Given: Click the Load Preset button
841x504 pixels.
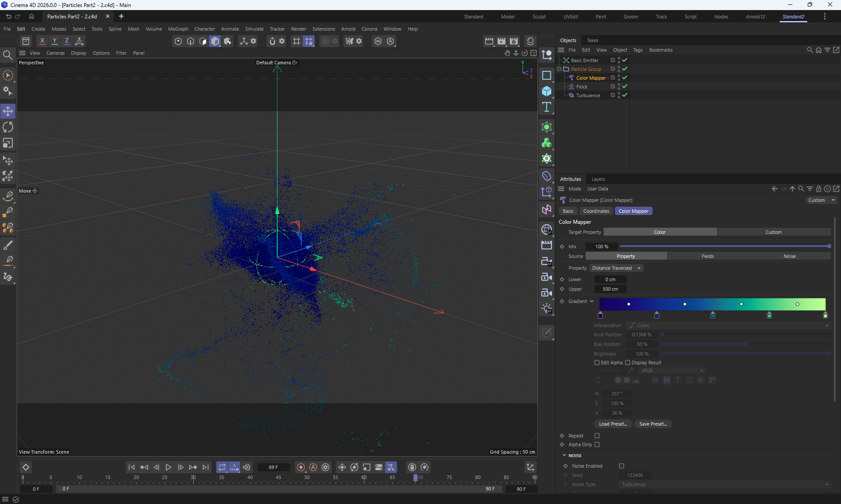Looking at the screenshot, I should click(612, 424).
